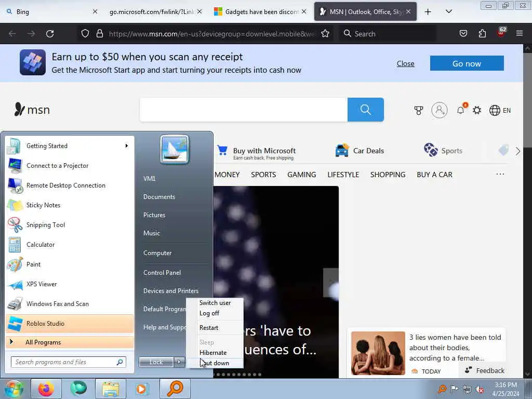Click the muted volume tray icon
The image size is (532, 399).
coord(480,390)
